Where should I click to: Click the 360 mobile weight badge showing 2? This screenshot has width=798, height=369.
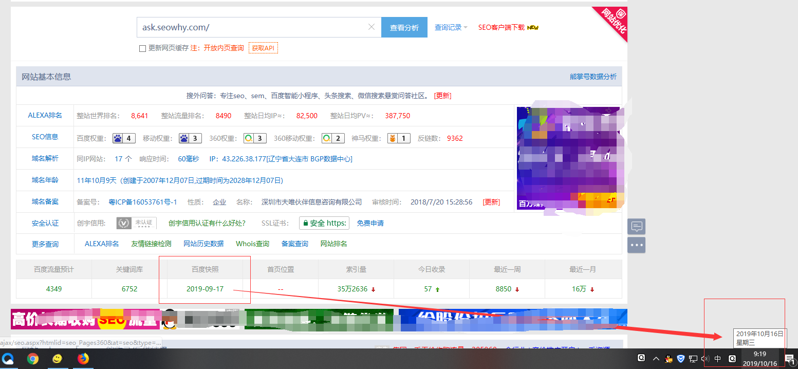click(333, 138)
